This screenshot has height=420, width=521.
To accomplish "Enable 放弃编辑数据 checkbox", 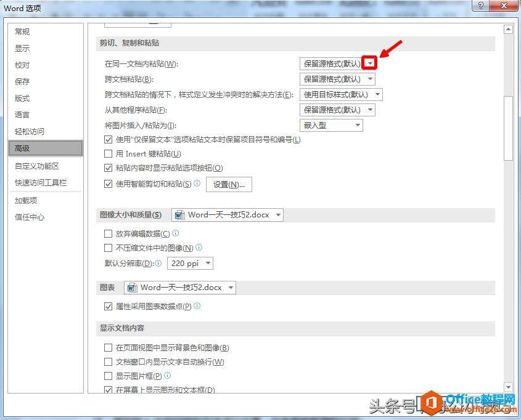I will click(x=108, y=234).
